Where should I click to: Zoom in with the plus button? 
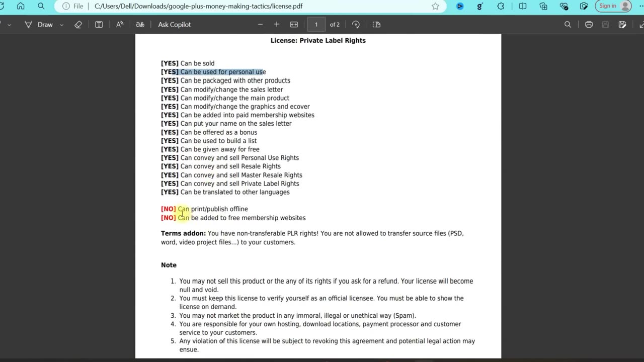tap(276, 24)
